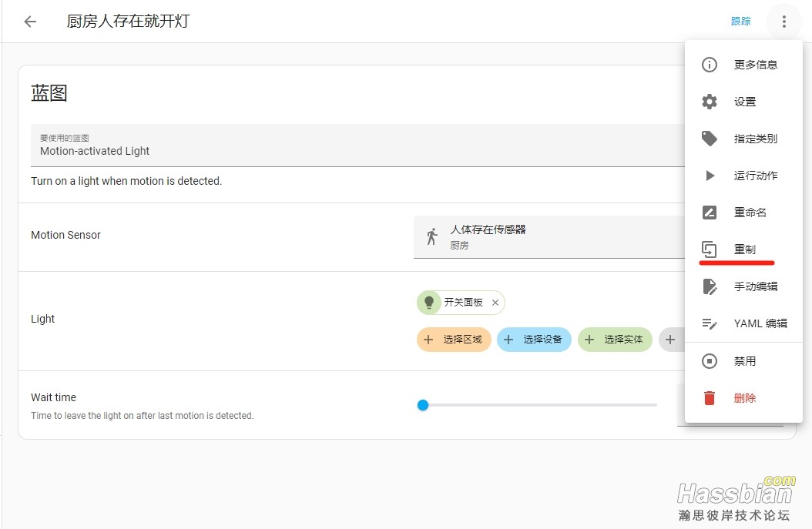The image size is (812, 529).
Task: Click the YAML edit lines icon
Action: click(x=710, y=323)
